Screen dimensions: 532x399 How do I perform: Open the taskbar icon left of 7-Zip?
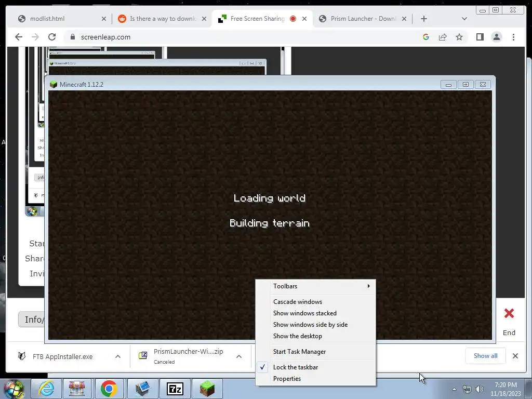(142, 389)
